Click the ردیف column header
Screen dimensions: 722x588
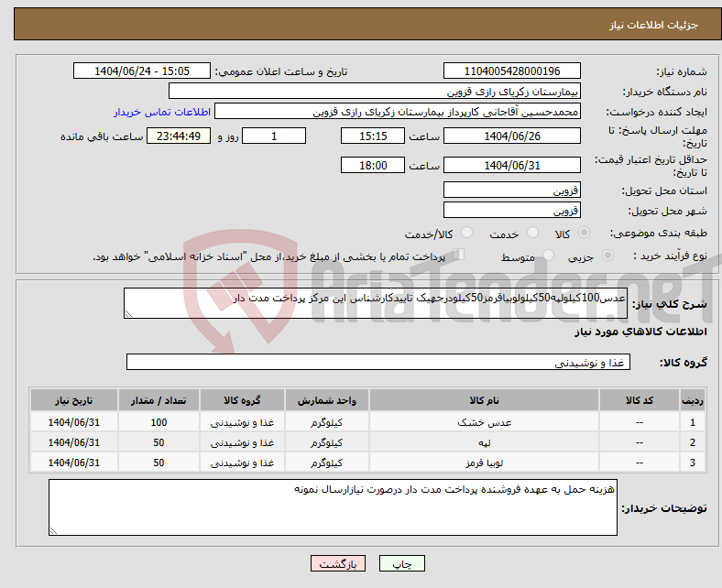point(692,400)
